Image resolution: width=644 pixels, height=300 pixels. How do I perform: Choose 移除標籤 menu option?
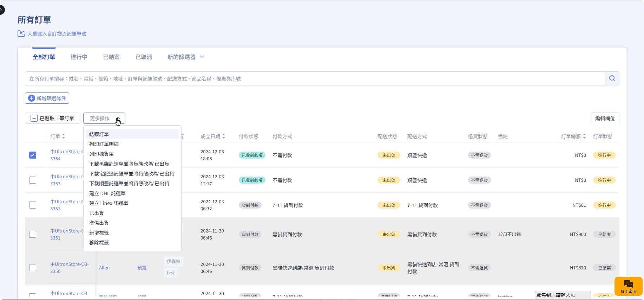[132, 242]
